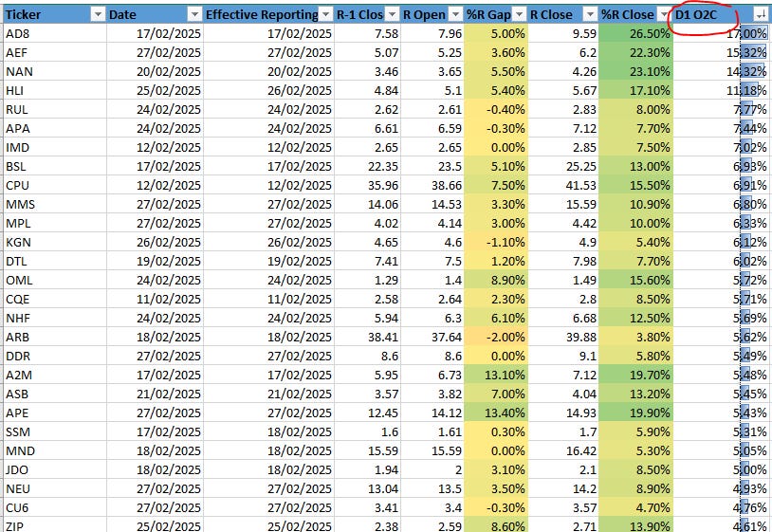Select the MPL ticker cell
The height and width of the screenshot is (532, 772).
point(54,224)
